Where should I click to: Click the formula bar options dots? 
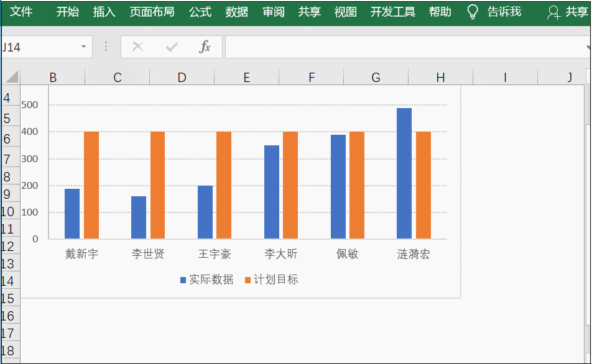click(x=106, y=47)
